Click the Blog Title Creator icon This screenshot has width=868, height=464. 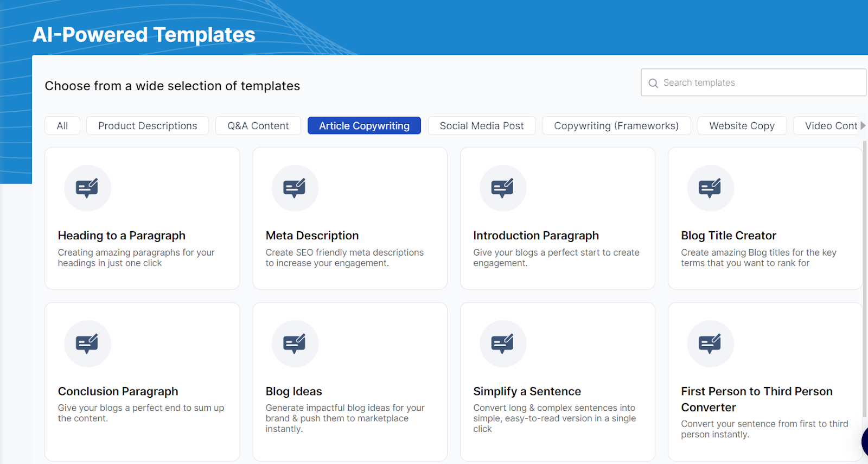coord(710,188)
